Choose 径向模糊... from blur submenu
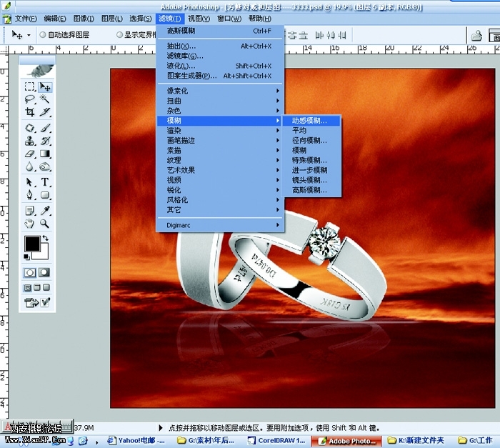Viewport: 500px width, 448px height. click(x=312, y=140)
